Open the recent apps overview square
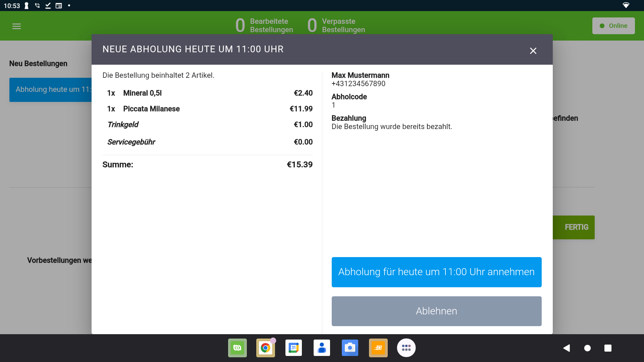 [x=607, y=348]
